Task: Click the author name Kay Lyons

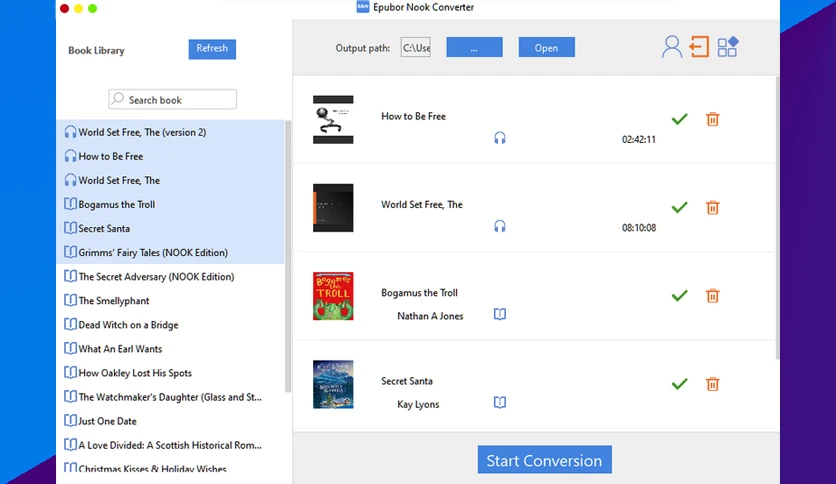Action: [x=418, y=405]
